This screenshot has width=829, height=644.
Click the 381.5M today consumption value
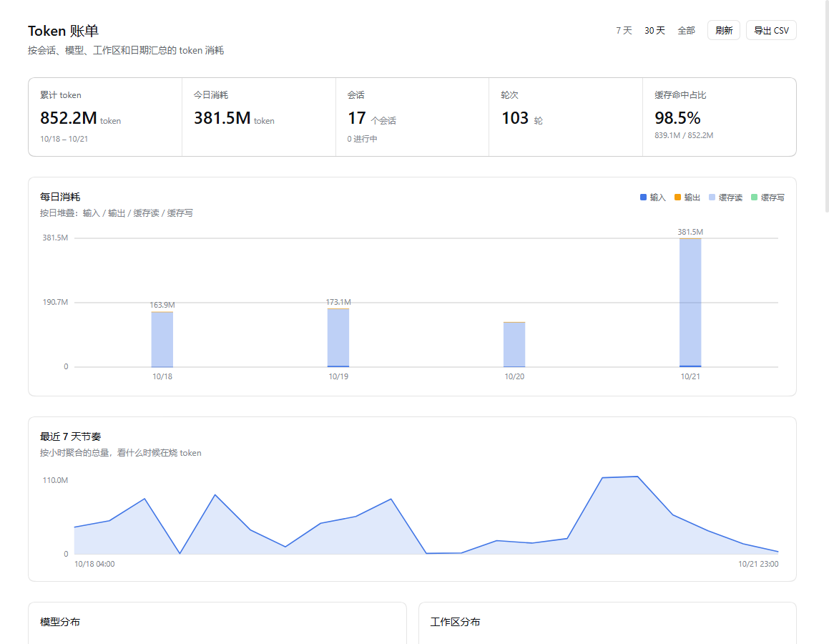[x=222, y=118]
